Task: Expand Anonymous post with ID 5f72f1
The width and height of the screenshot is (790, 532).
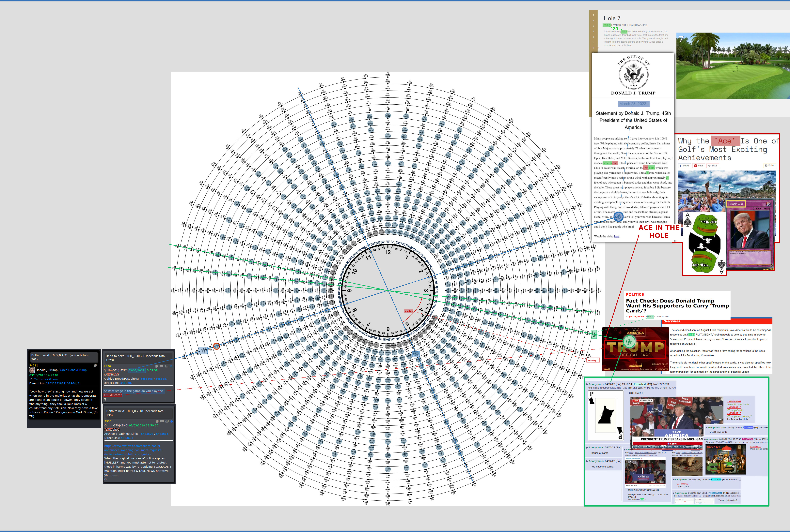Action: coord(706,427)
